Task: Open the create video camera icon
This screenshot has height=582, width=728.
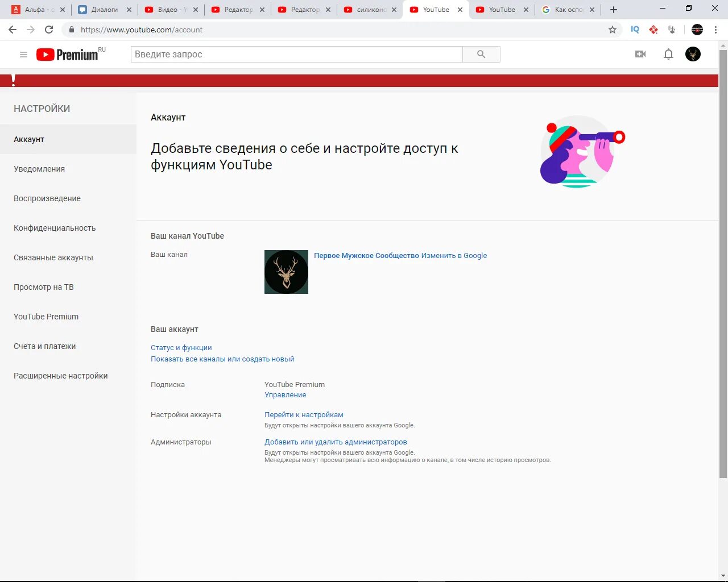Action: 640,54
